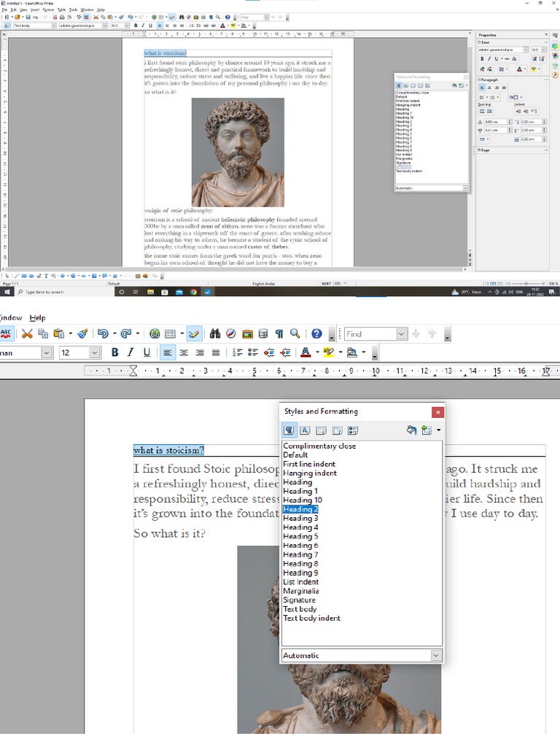Click the Table icon in enlarged toolbar

coord(170,334)
